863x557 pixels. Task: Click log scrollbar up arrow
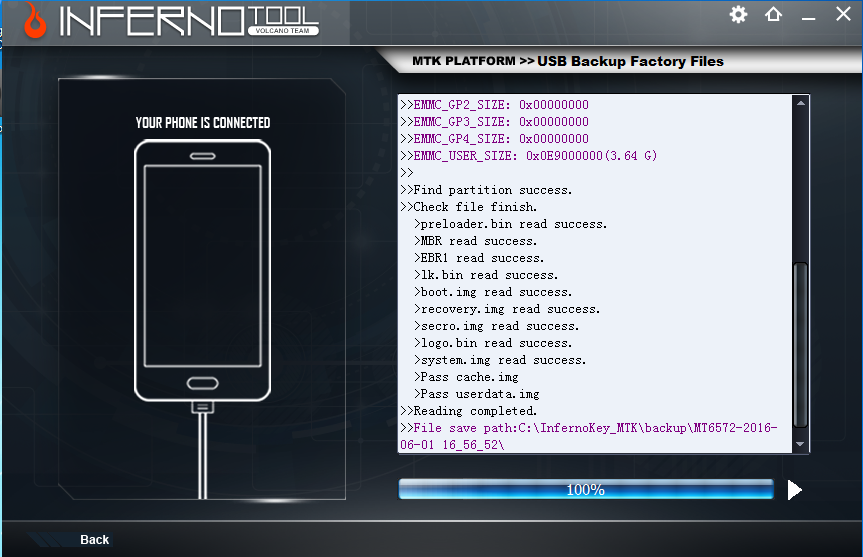[x=801, y=103]
